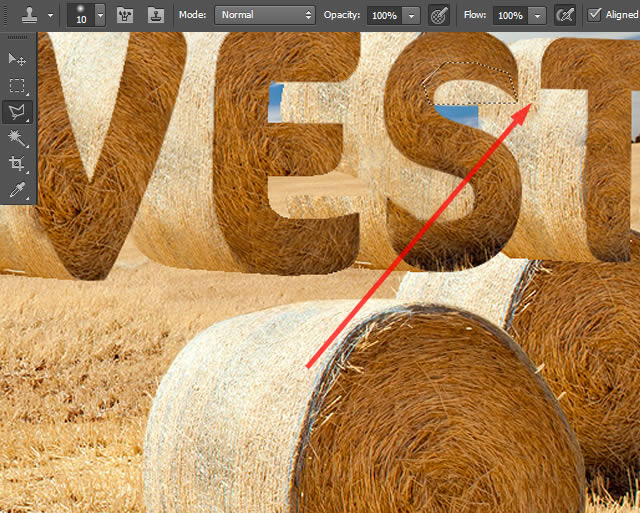
Task: Open the Flow slider dropdown arrow
Action: [x=537, y=16]
